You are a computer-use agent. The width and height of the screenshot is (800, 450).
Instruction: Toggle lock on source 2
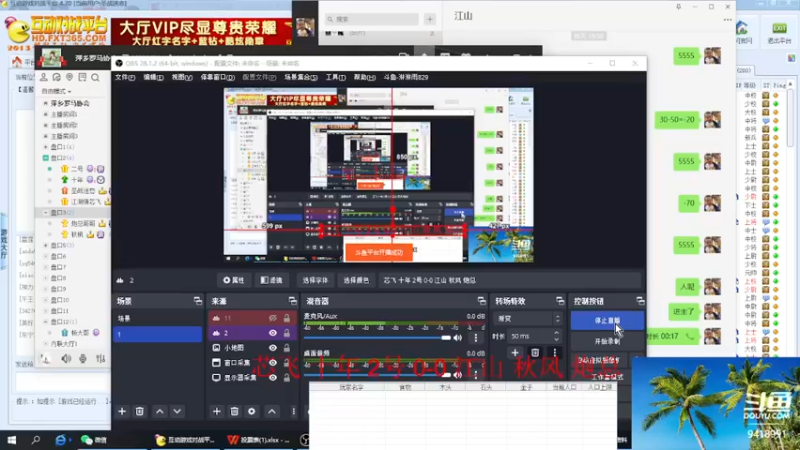tap(287, 333)
